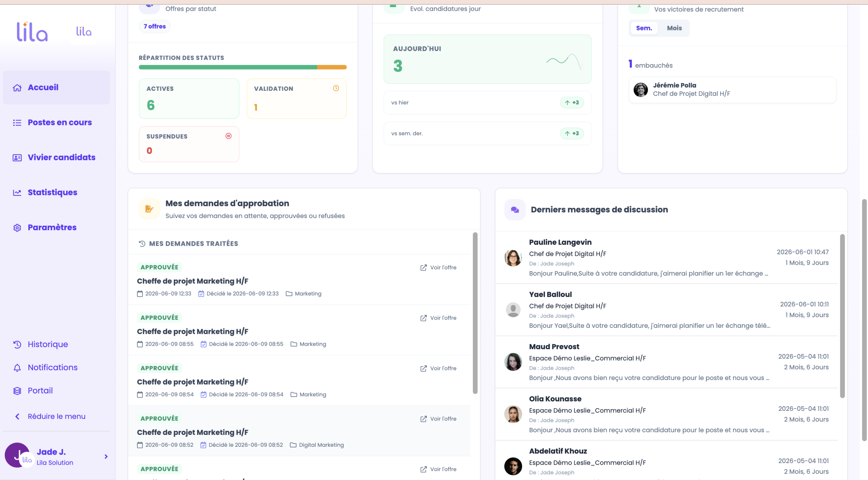Expand the Jade J. profile chevron
The image size is (868, 480).
(106, 457)
